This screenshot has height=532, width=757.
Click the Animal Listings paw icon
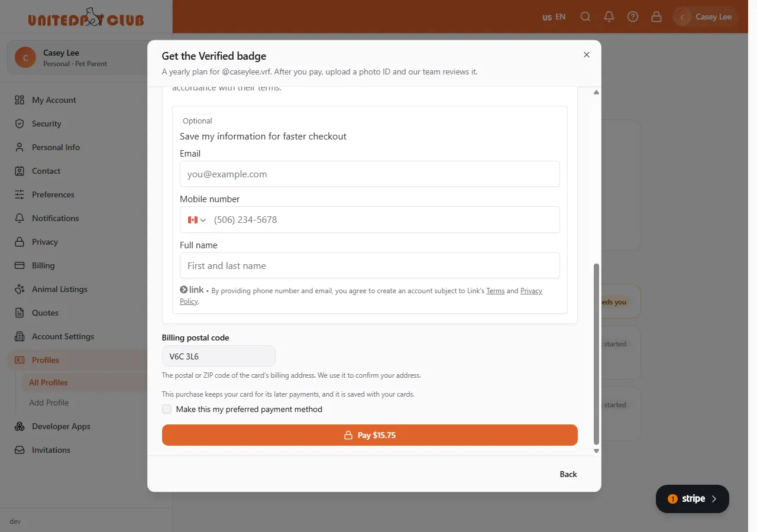tap(20, 289)
